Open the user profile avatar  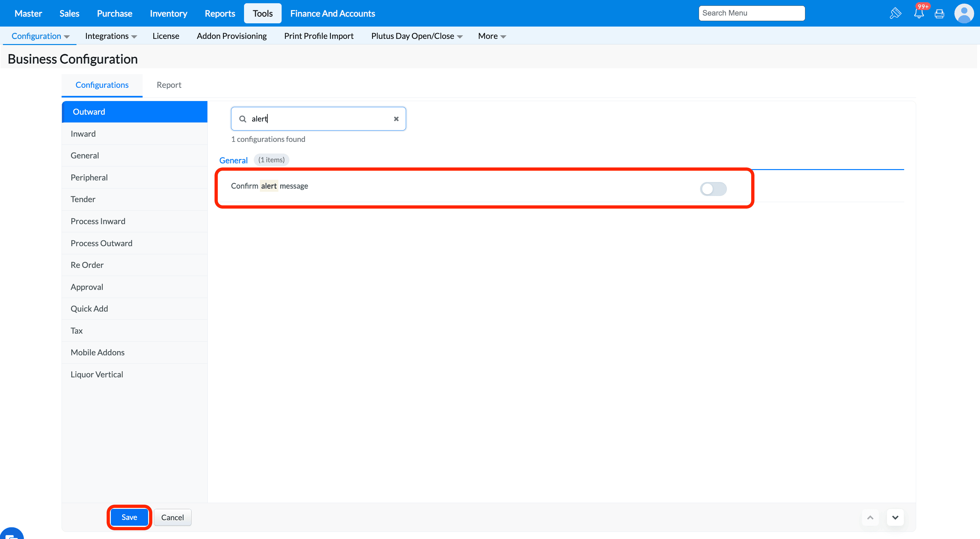click(964, 14)
